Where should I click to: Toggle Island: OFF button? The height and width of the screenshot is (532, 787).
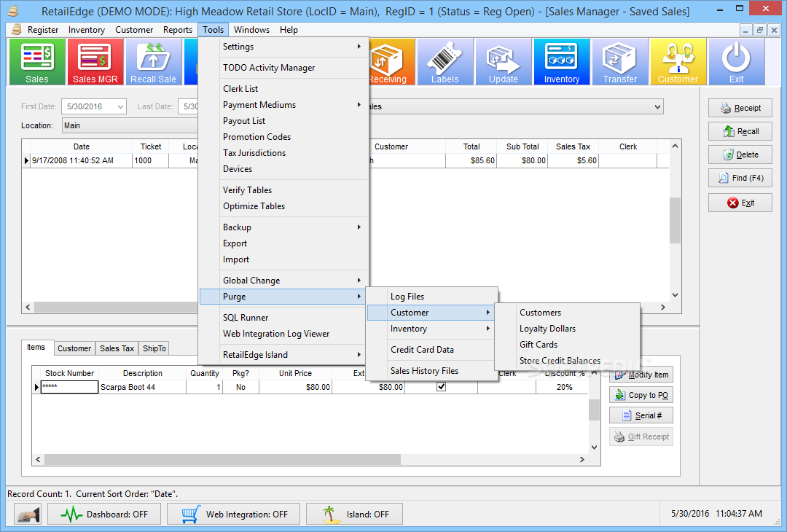click(x=354, y=514)
